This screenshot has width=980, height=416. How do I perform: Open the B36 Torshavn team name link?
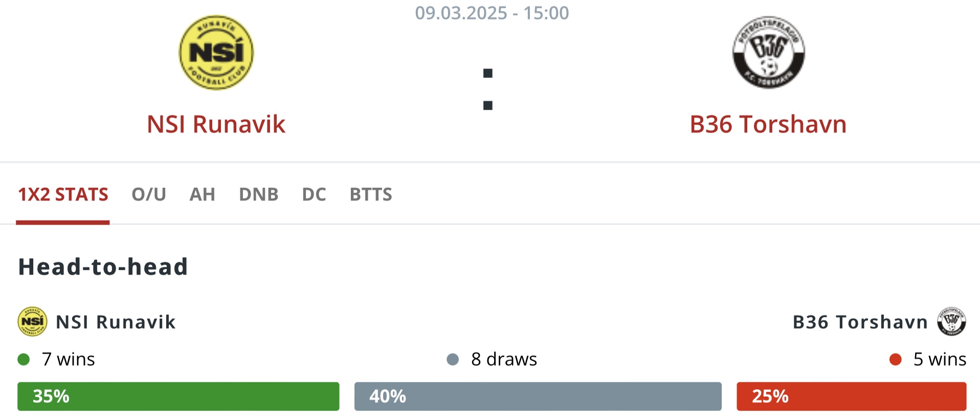pyautogui.click(x=768, y=124)
